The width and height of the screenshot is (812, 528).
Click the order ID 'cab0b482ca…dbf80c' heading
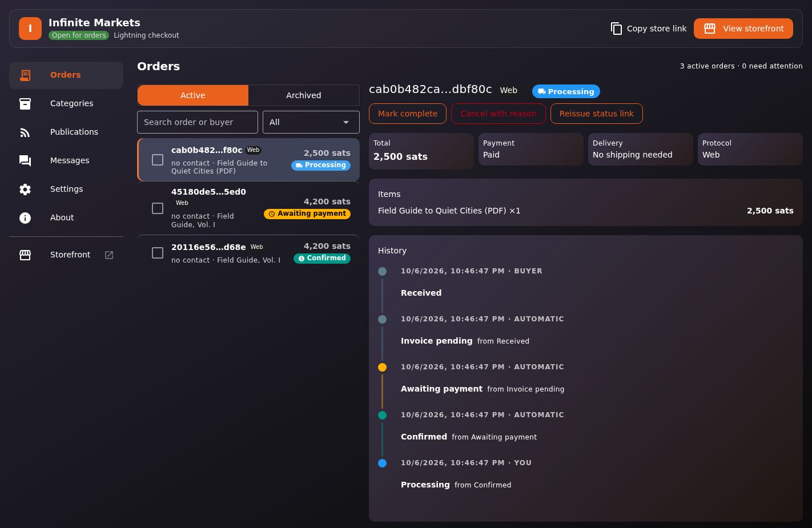coord(431,89)
